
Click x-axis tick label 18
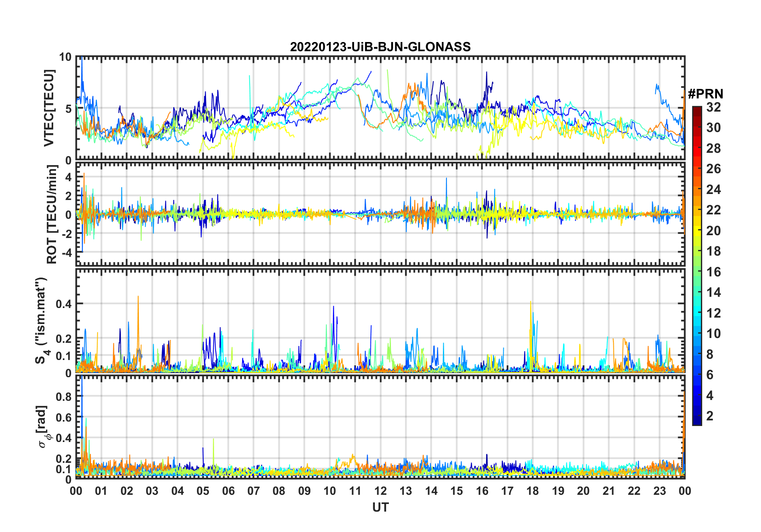click(x=533, y=491)
